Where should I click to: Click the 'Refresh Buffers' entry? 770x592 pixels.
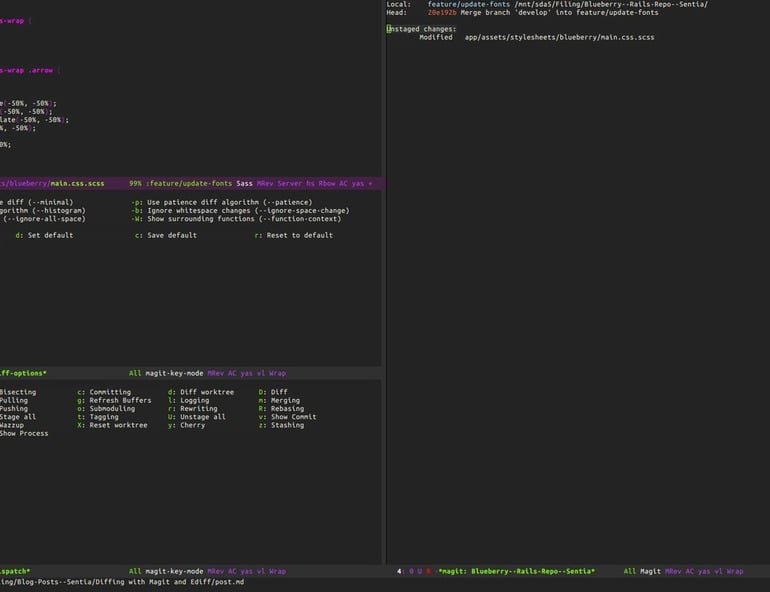coord(119,400)
